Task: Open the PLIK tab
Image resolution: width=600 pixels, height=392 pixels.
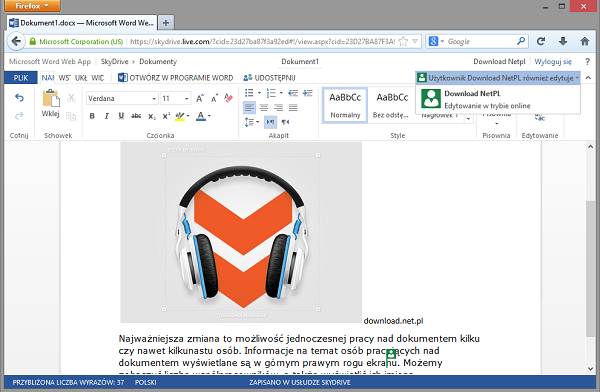Action: pos(21,78)
